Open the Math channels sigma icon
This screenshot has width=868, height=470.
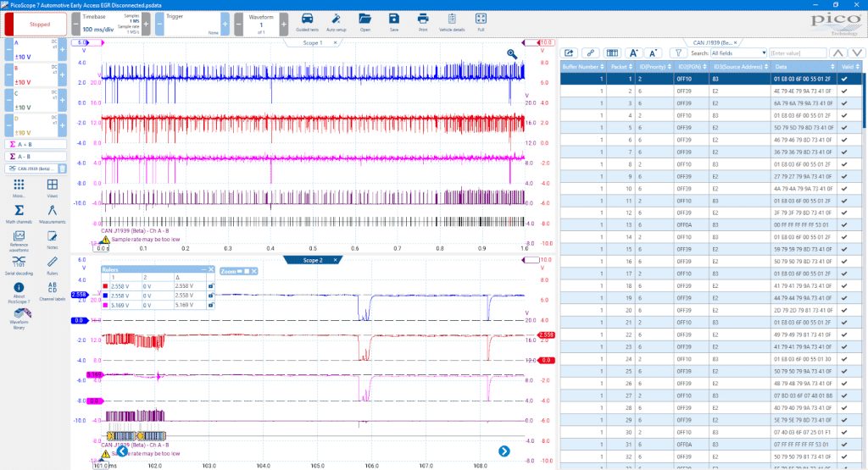[19, 210]
